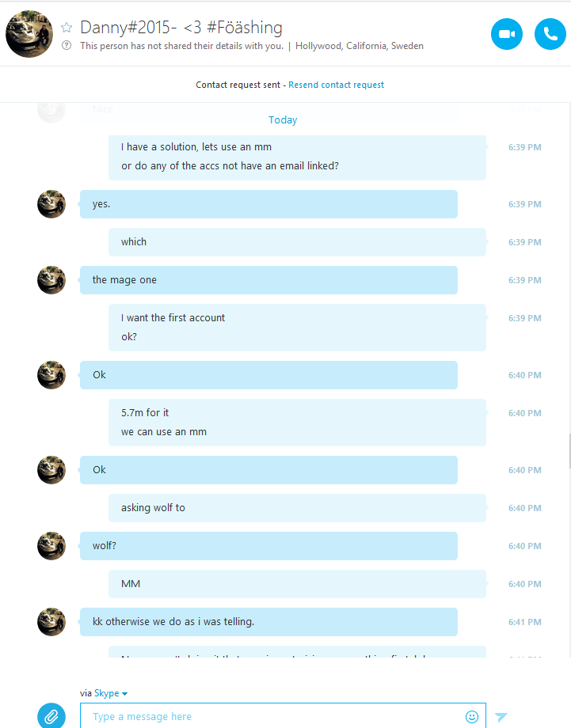Select the 'wolf?' message bubble
571x728 pixels.
click(268, 545)
